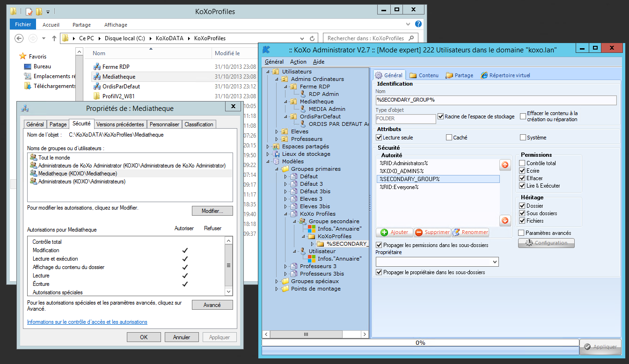Select RDP Admin user node
This screenshot has width=629, height=364.
pyautogui.click(x=324, y=94)
